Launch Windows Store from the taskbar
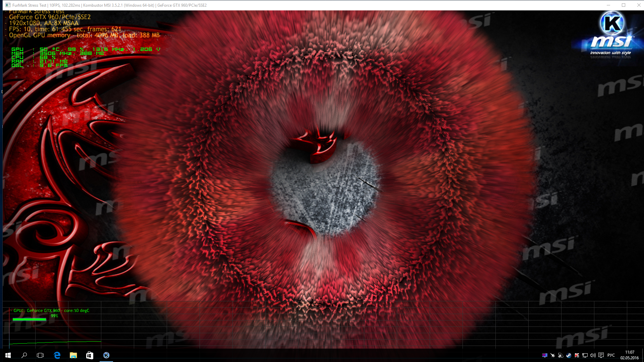The height and width of the screenshot is (362, 644). pyautogui.click(x=90, y=355)
